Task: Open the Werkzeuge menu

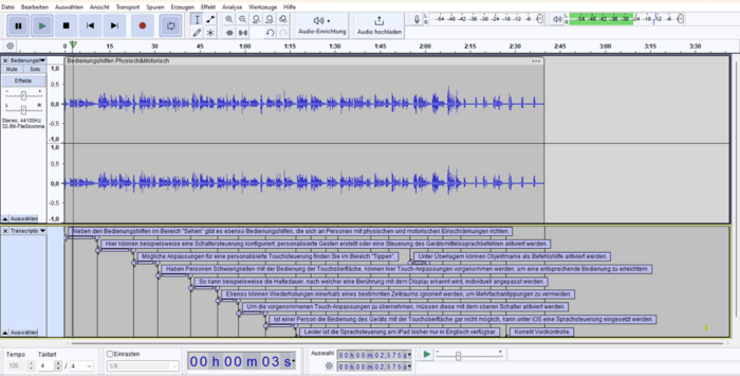Action: coord(263,7)
